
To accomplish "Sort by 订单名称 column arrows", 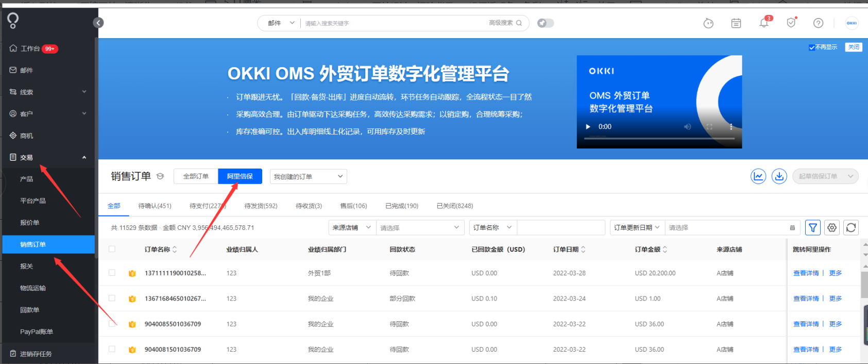I will [175, 250].
